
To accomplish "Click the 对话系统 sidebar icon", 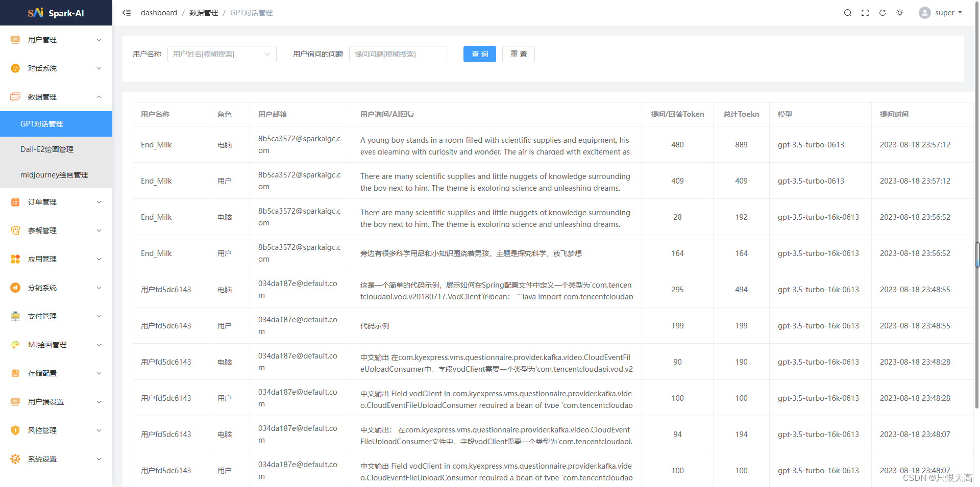I will tap(15, 68).
